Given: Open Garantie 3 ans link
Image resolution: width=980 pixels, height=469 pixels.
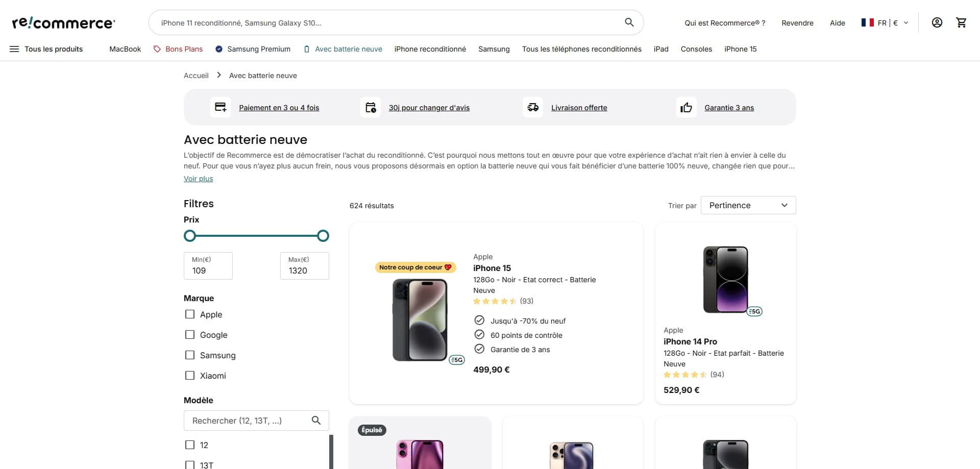Looking at the screenshot, I should pos(729,108).
